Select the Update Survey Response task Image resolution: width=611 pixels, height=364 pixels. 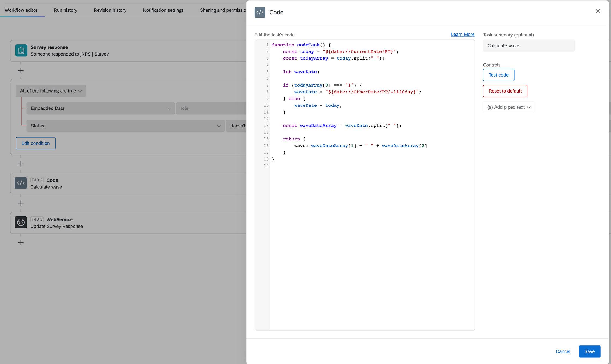128,223
